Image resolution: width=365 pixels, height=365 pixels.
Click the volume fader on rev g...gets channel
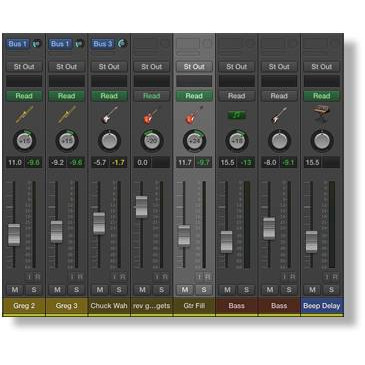click(x=142, y=207)
